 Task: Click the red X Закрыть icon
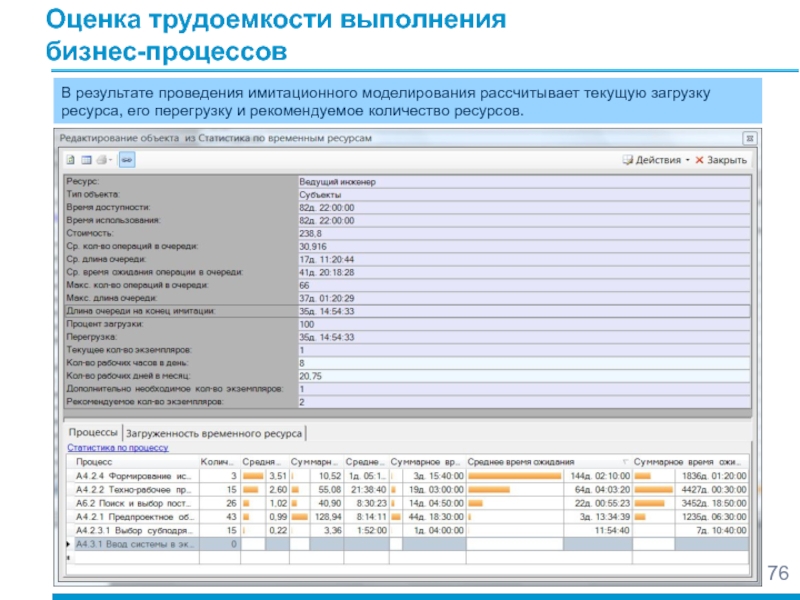click(x=700, y=160)
